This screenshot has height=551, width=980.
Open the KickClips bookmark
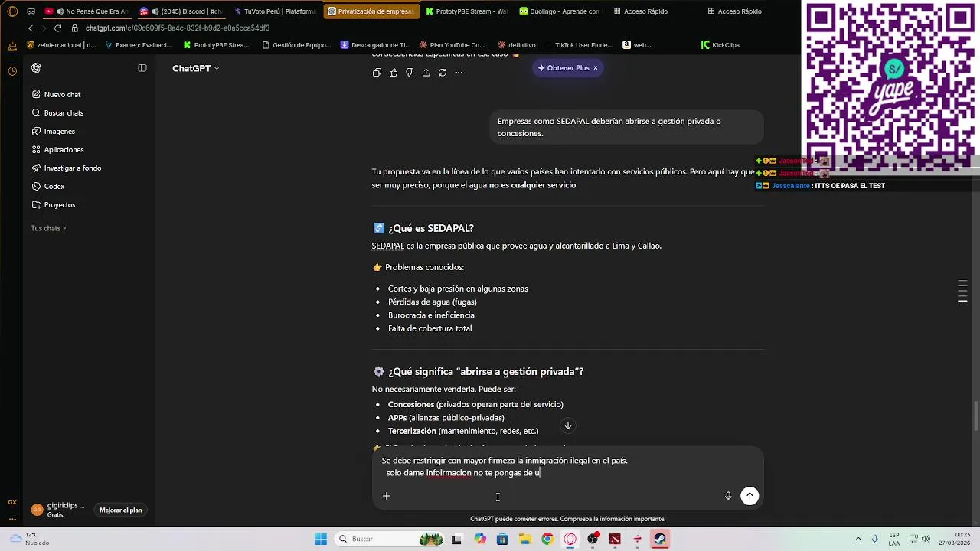coord(720,45)
